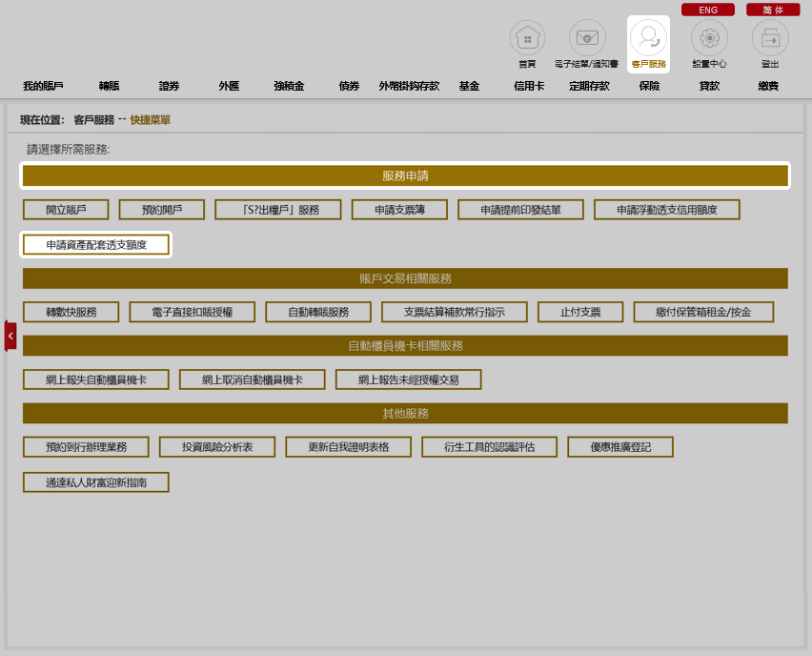812x656 pixels.
Task: Switch to Simplified Chinese (简体)
Action: (x=773, y=10)
